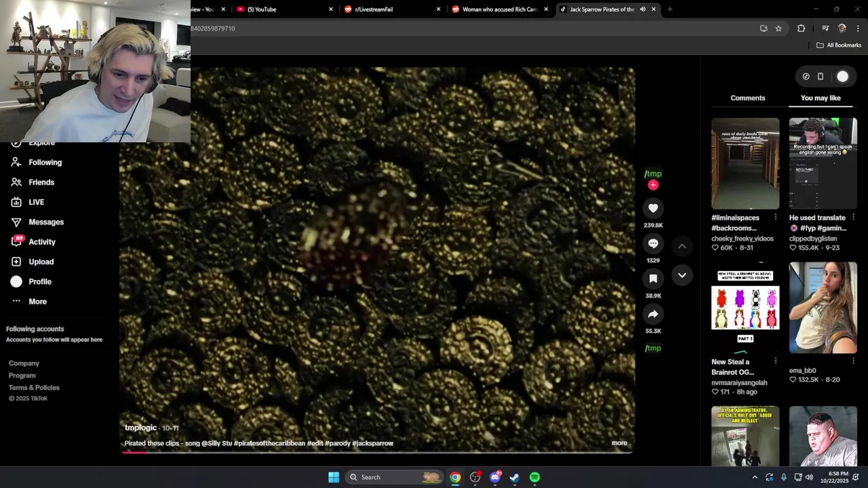The width and height of the screenshot is (868, 488).
Task: Open tmplogic creator username link
Action: [x=141, y=428]
